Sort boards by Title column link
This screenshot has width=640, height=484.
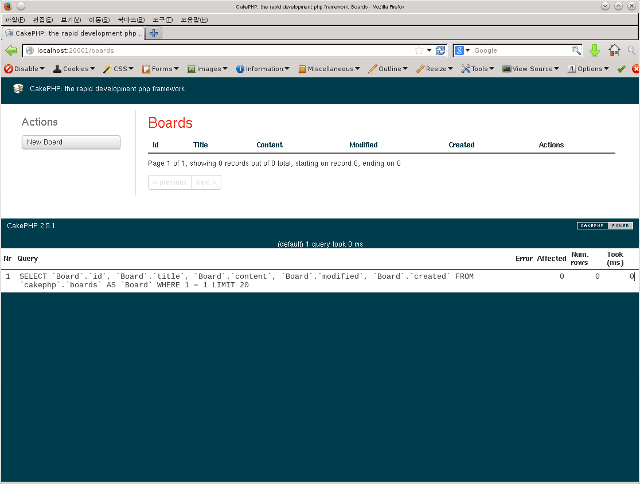200,145
